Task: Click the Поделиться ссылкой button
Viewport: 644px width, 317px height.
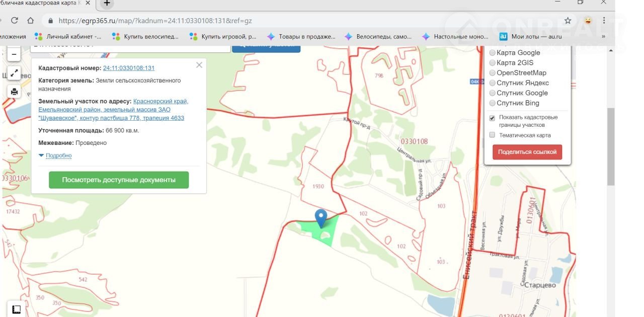Action: click(527, 152)
